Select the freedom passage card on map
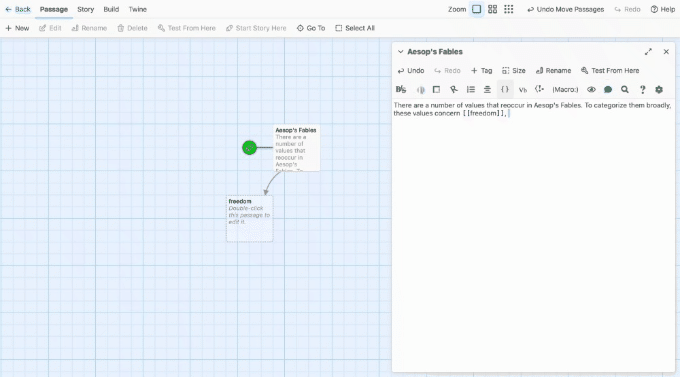Image resolution: width=680 pixels, height=377 pixels. coord(250,219)
